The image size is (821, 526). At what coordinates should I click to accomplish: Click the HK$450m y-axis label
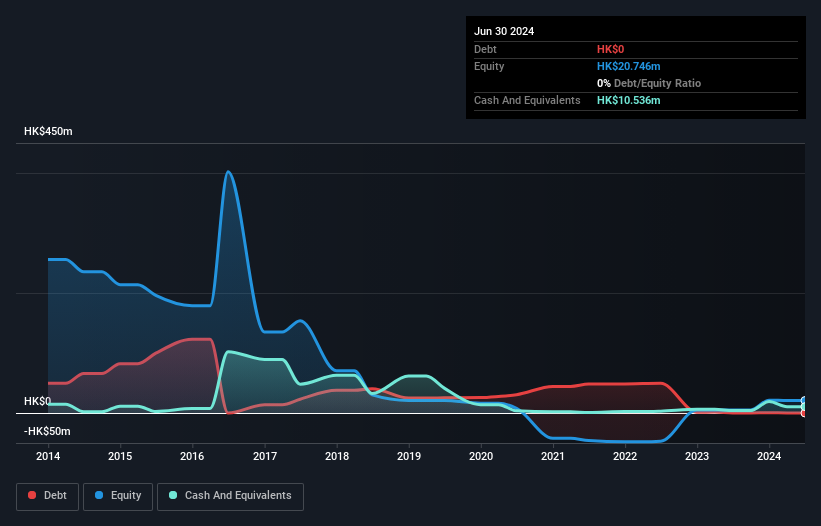(x=48, y=131)
